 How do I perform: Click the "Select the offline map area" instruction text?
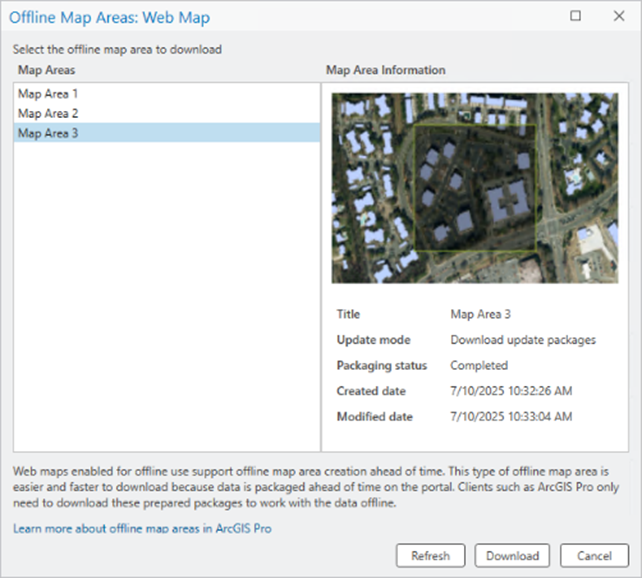117,49
